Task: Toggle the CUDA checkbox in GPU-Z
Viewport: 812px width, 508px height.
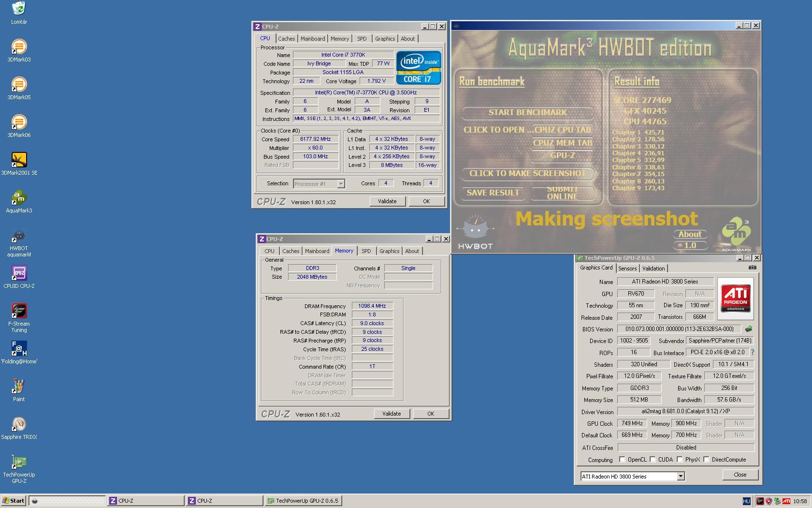Action: (x=652, y=460)
